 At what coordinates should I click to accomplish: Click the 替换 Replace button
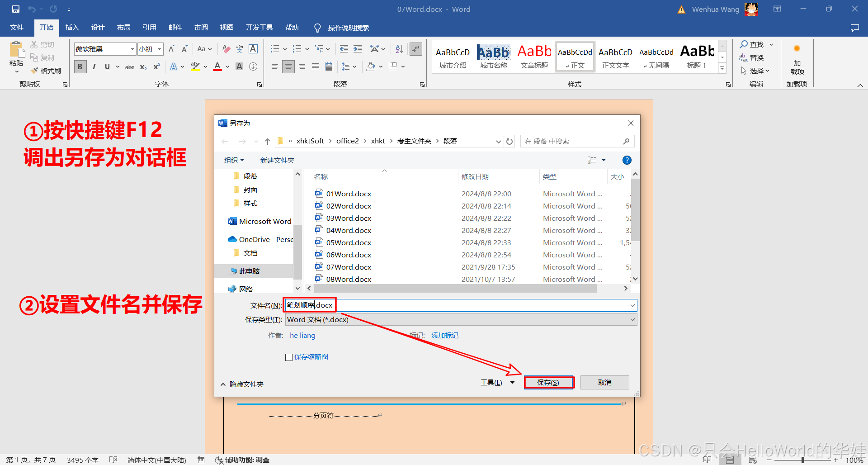751,57
